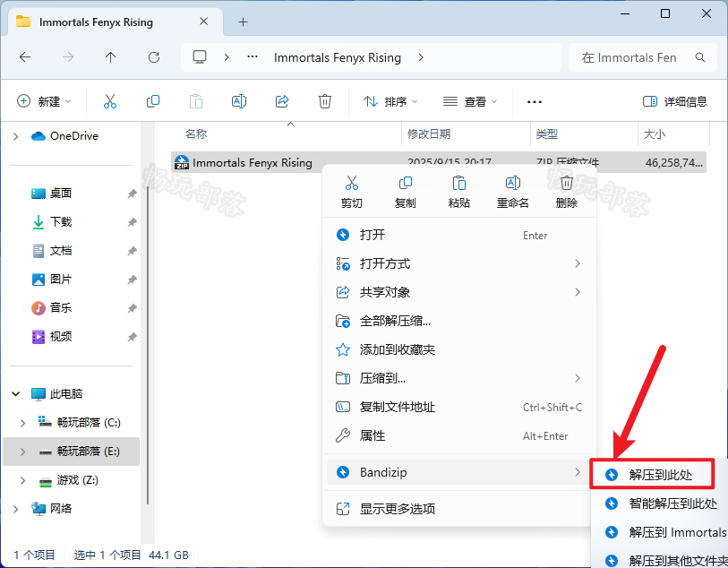Open the 压缩到... submenu

(459, 378)
